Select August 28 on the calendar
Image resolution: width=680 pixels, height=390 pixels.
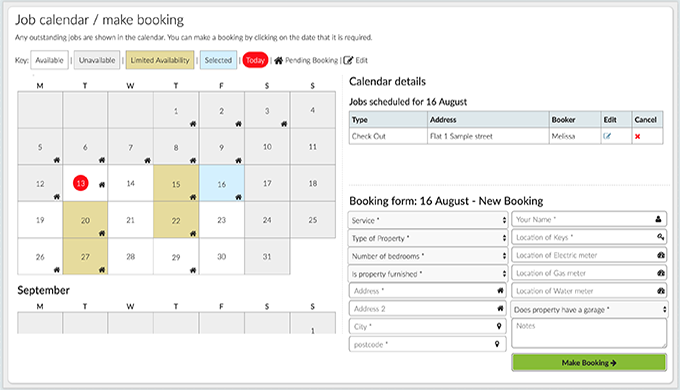131,256
